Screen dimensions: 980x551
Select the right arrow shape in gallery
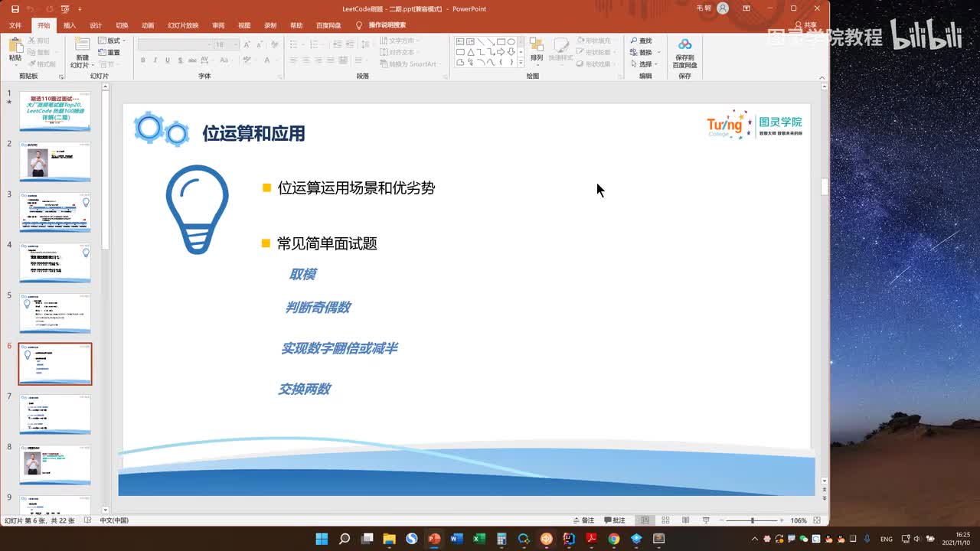pyautogui.click(x=500, y=52)
